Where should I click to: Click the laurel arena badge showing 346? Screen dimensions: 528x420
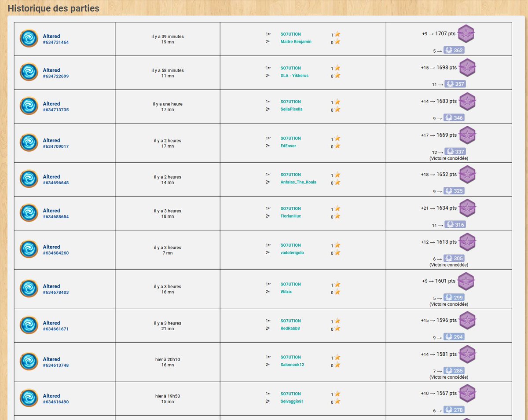point(454,118)
